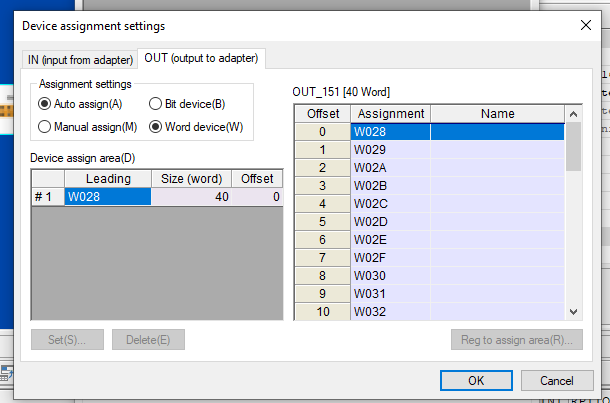
Task: Click the Cancel button
Action: point(557,380)
